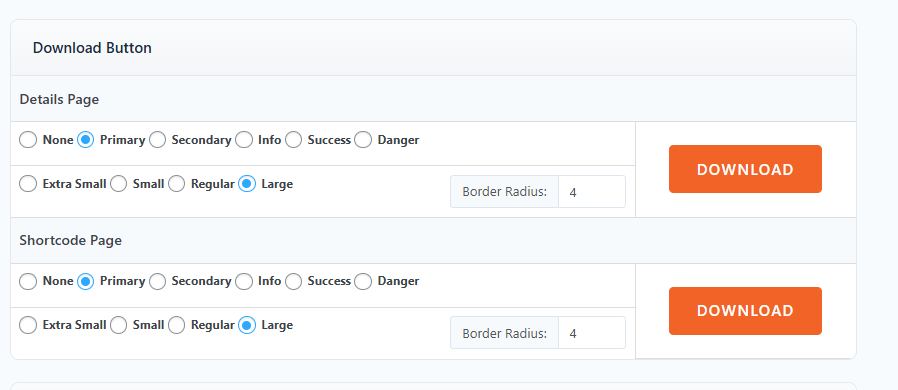
Task: Set Details Page button size to Extra Small
Action: [x=28, y=184]
